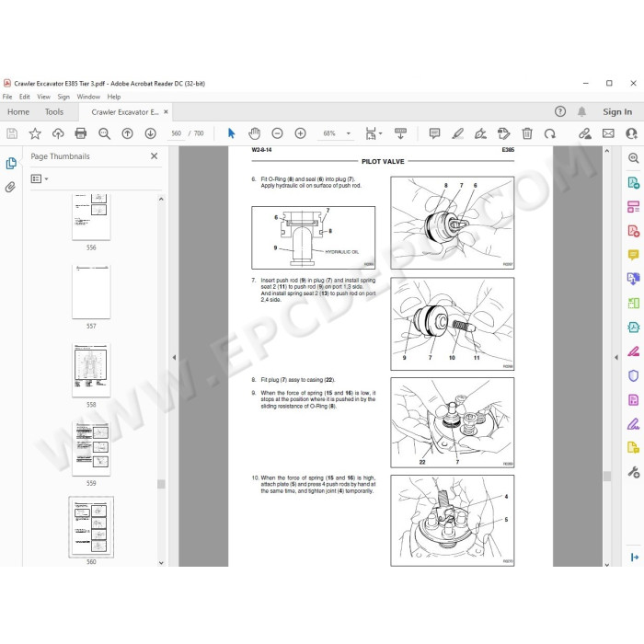This screenshot has height=644, width=644.
Task: Open notifications bell
Action: pos(581,111)
